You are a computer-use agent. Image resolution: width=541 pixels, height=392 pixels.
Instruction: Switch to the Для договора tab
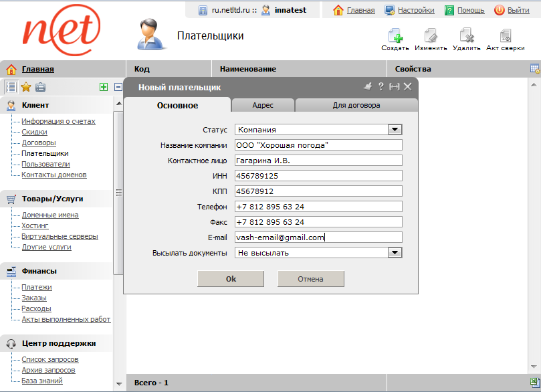356,105
